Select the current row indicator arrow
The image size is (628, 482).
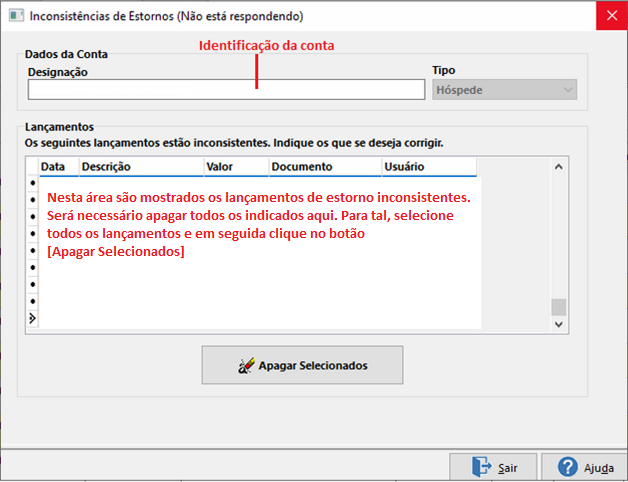pyautogui.click(x=32, y=319)
